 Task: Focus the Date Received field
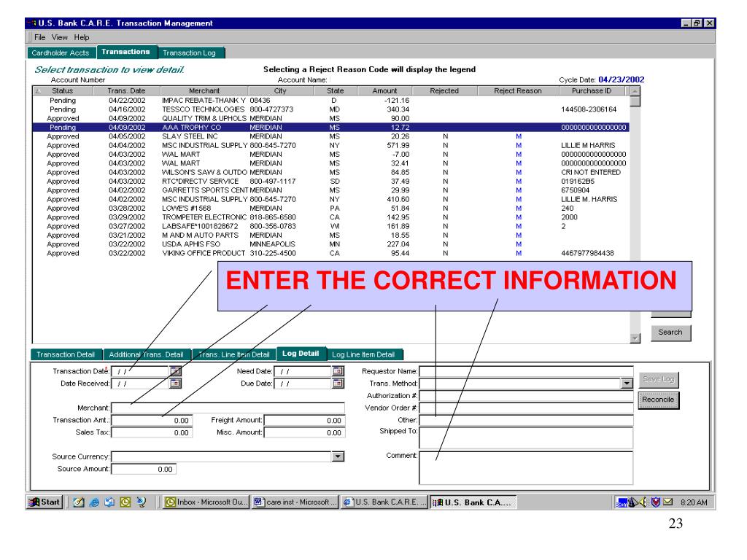[140, 384]
